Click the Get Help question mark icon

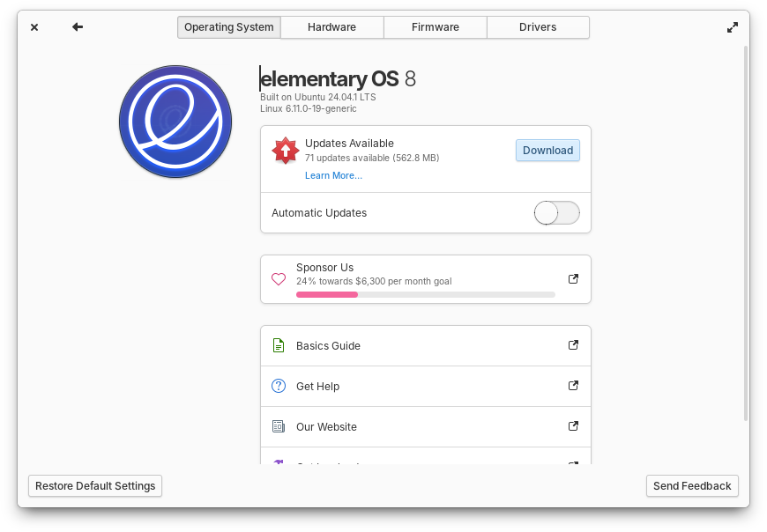coord(279,387)
